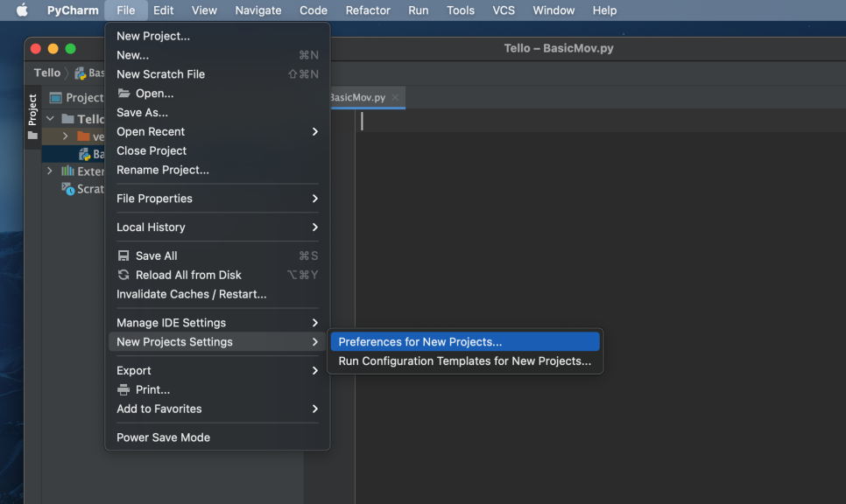
Task: Open the Window menu
Action: 553,10
